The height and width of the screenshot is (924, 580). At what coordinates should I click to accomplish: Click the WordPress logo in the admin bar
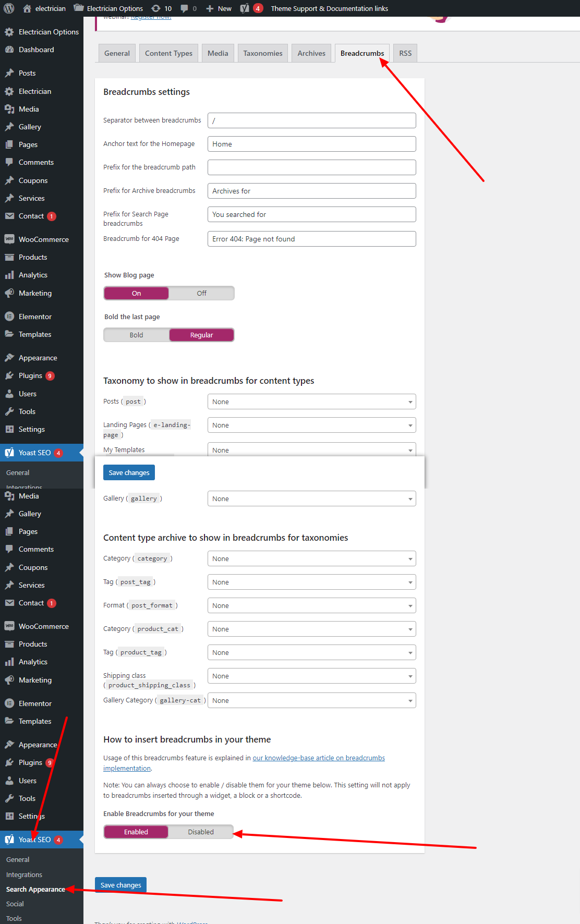tap(9, 8)
